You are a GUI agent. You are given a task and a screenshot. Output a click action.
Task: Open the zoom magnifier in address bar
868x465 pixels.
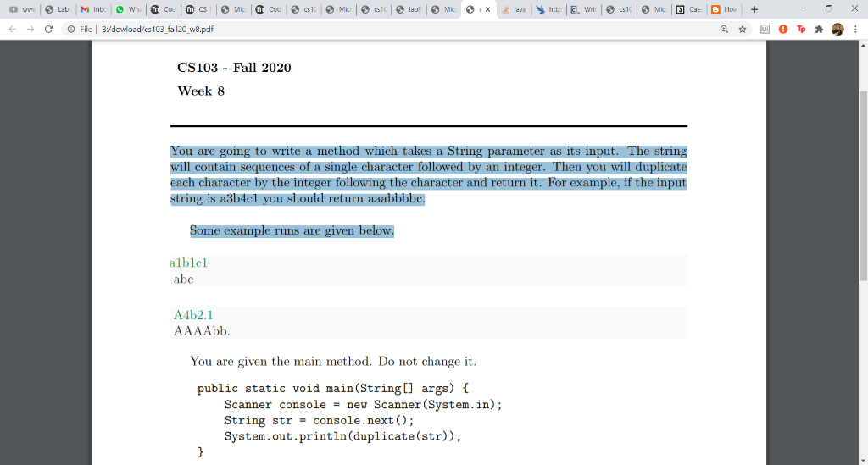tap(724, 30)
